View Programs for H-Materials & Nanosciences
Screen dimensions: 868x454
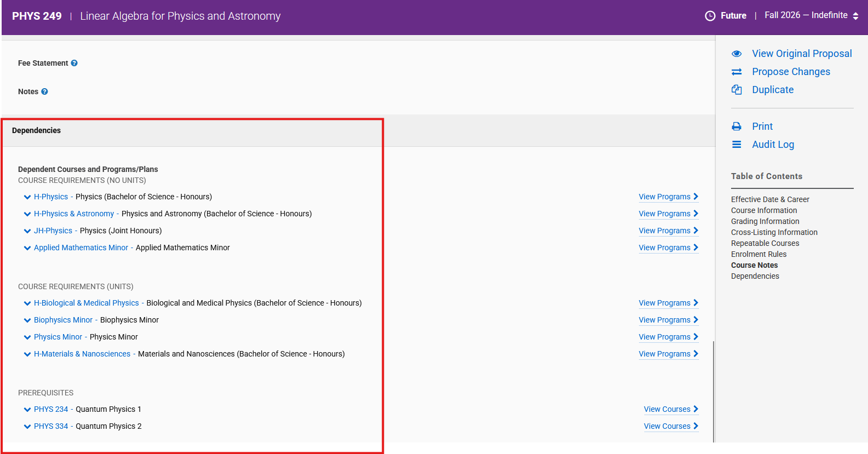(x=669, y=354)
